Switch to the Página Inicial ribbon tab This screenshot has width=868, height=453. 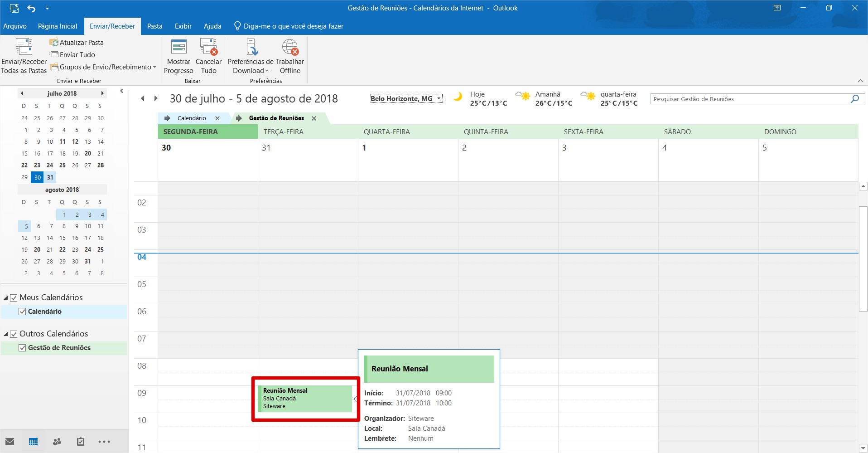[58, 26]
